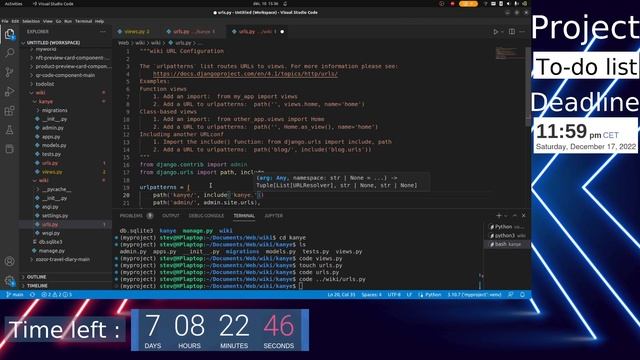Open the Explorer view in activity bar
The height and width of the screenshot is (360, 640).
click(x=9, y=34)
